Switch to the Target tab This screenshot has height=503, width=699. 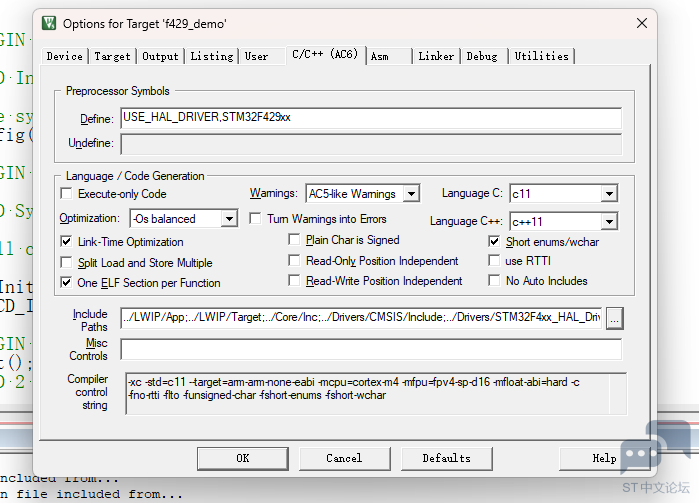point(112,57)
